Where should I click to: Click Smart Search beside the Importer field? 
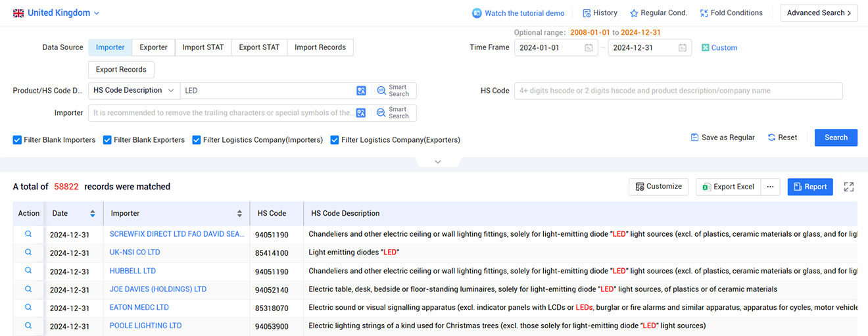[393, 113]
